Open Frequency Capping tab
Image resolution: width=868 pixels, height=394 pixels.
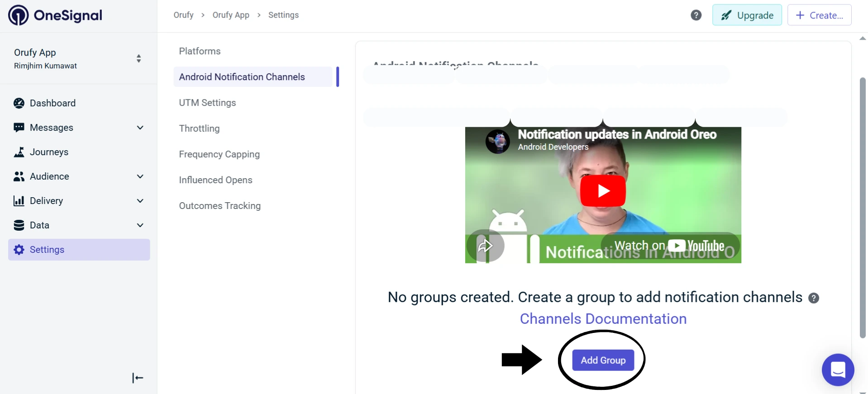click(x=219, y=154)
